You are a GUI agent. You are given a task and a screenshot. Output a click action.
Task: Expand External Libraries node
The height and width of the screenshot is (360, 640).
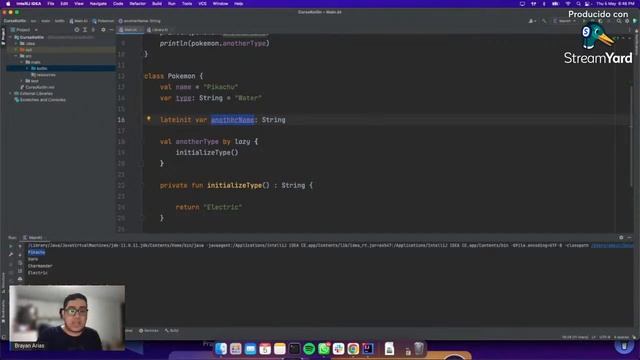[x=11, y=93]
